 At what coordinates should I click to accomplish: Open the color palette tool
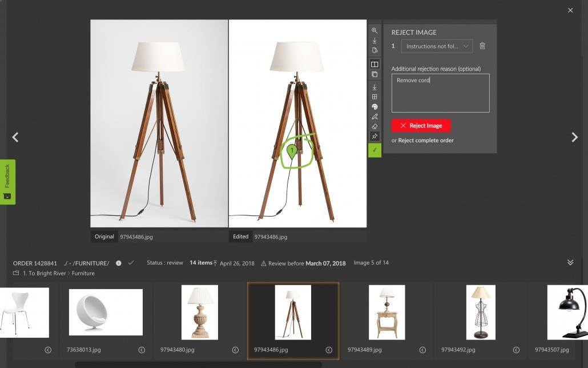[x=374, y=107]
